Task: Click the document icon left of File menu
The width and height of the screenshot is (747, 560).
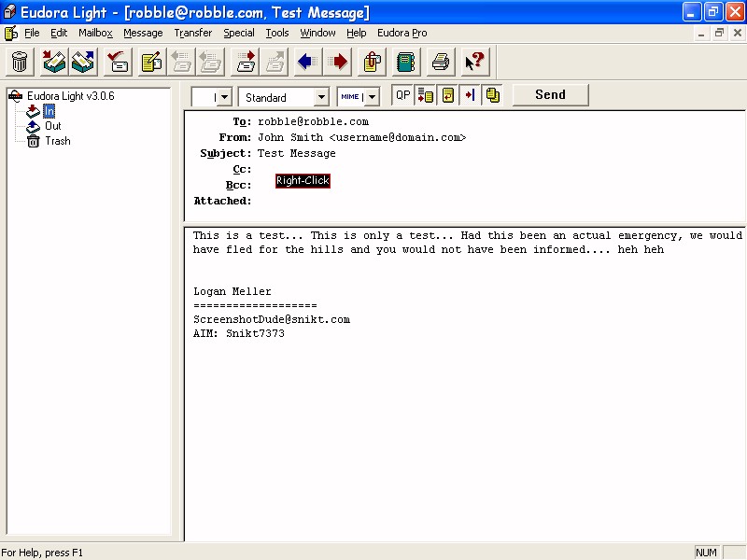Action: 11,33
